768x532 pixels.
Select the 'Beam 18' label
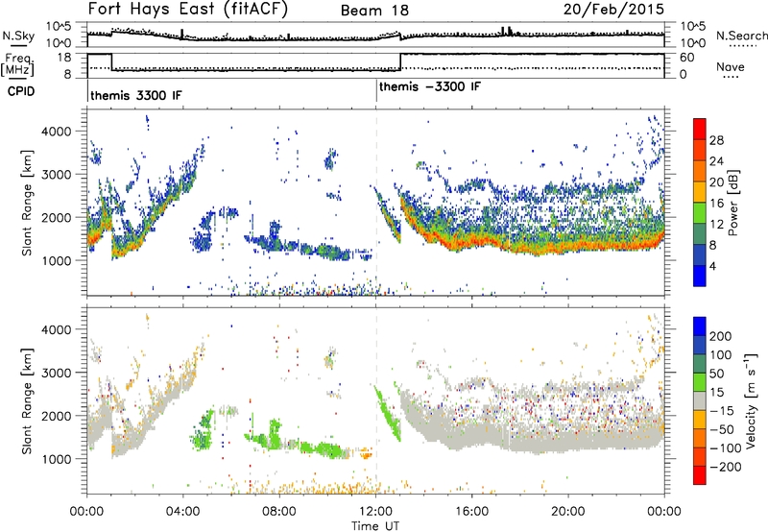[374, 11]
